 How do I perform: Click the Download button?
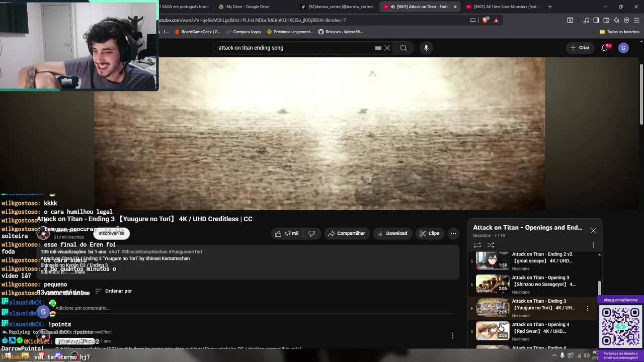tap(392, 233)
